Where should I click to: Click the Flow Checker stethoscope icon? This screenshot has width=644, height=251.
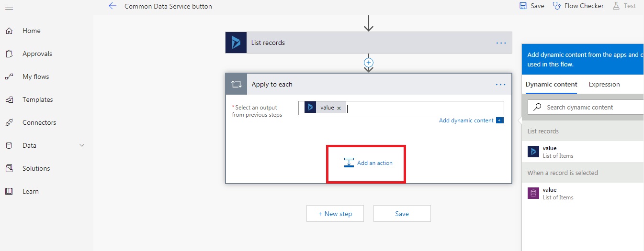tap(556, 6)
